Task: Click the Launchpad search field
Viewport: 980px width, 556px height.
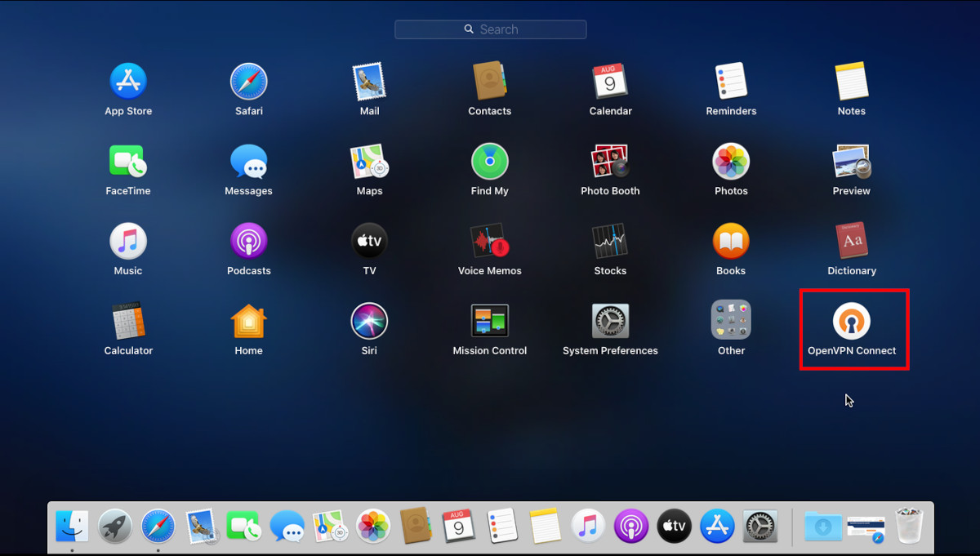Action: click(x=490, y=29)
